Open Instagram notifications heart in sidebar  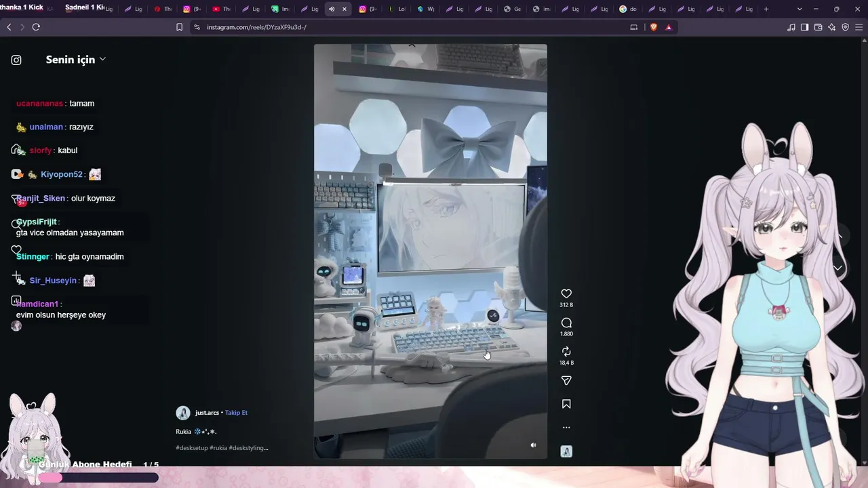tap(16, 249)
